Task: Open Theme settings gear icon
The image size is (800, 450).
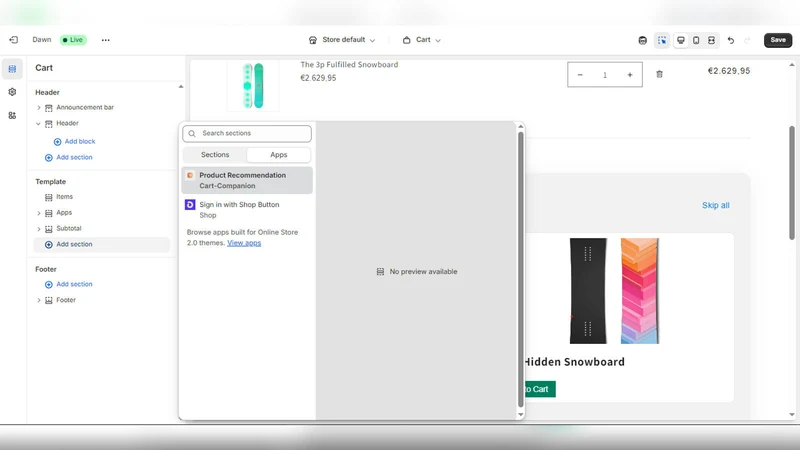Action: (12, 92)
